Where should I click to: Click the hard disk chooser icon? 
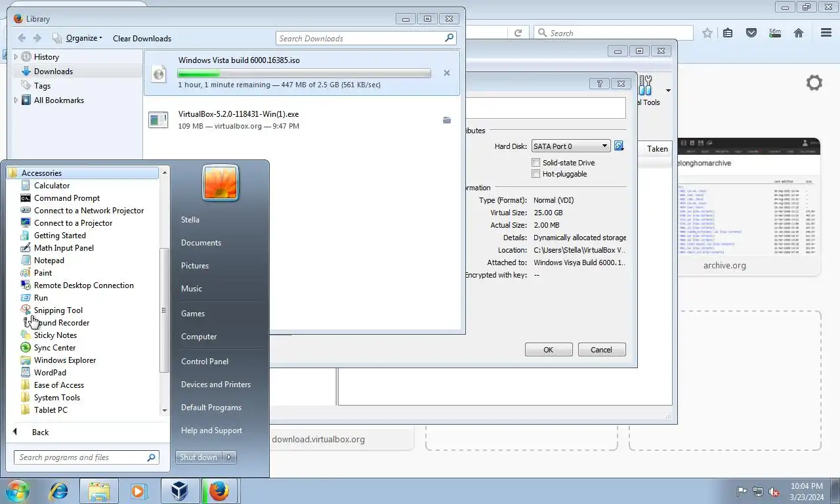[619, 146]
